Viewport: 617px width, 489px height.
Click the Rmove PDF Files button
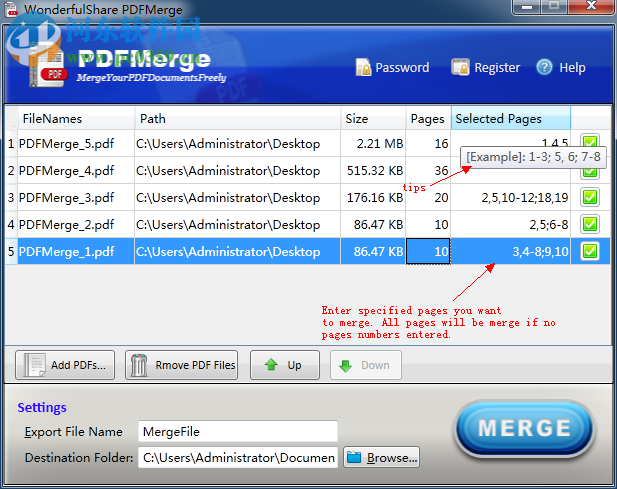click(x=181, y=365)
